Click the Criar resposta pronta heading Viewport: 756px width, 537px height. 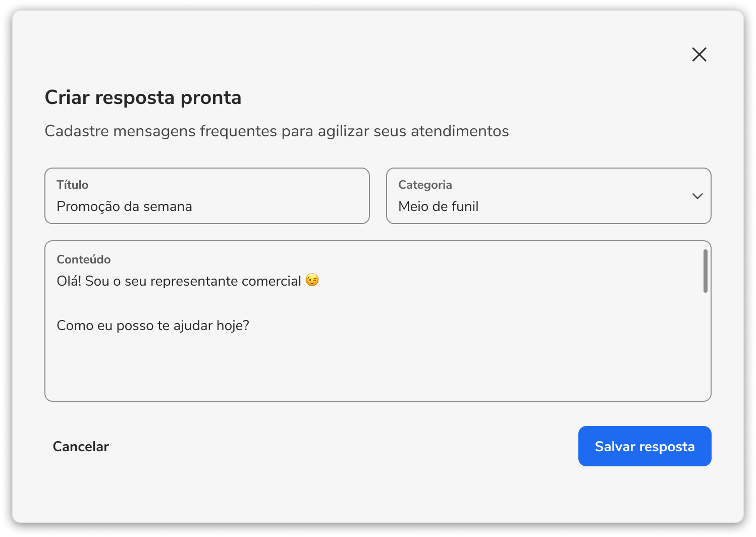[143, 97]
